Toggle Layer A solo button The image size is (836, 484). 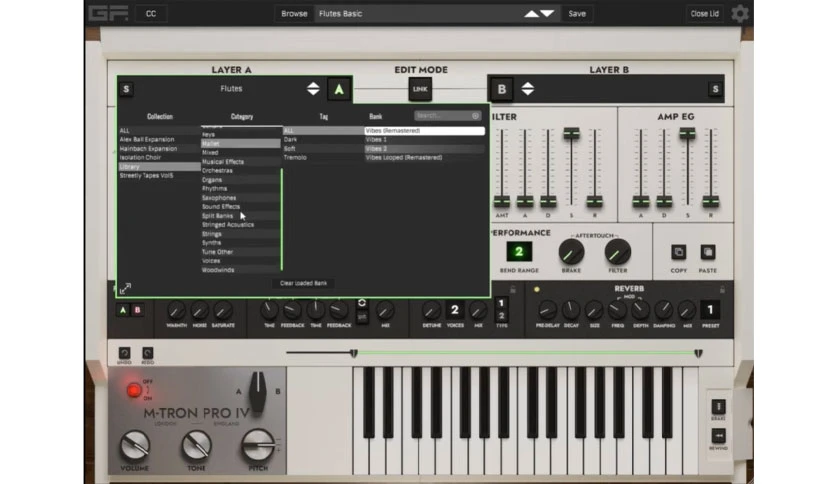coord(126,89)
